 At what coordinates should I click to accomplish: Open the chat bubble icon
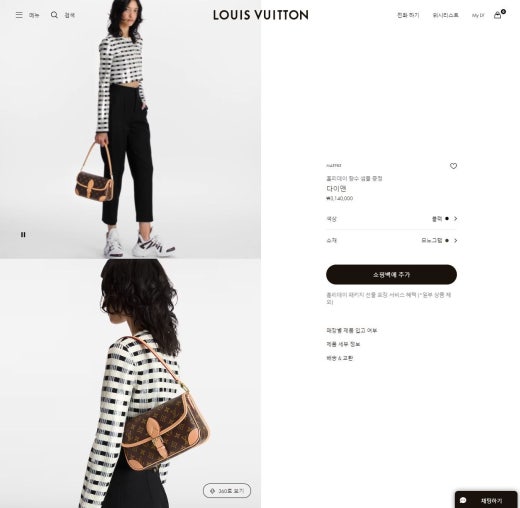click(x=463, y=500)
